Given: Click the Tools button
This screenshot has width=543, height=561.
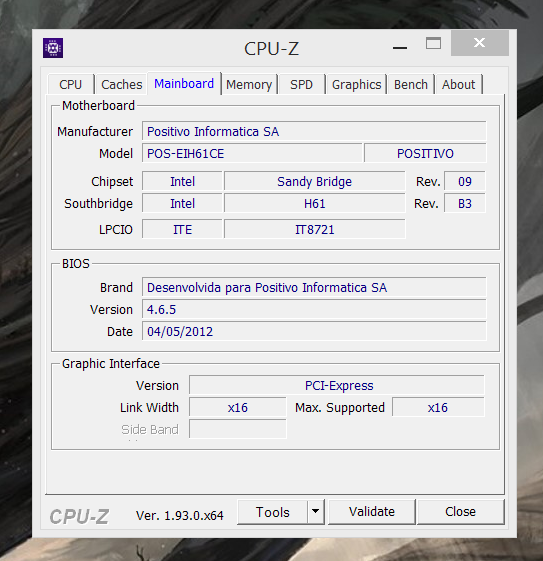Looking at the screenshot, I should pos(273,512).
